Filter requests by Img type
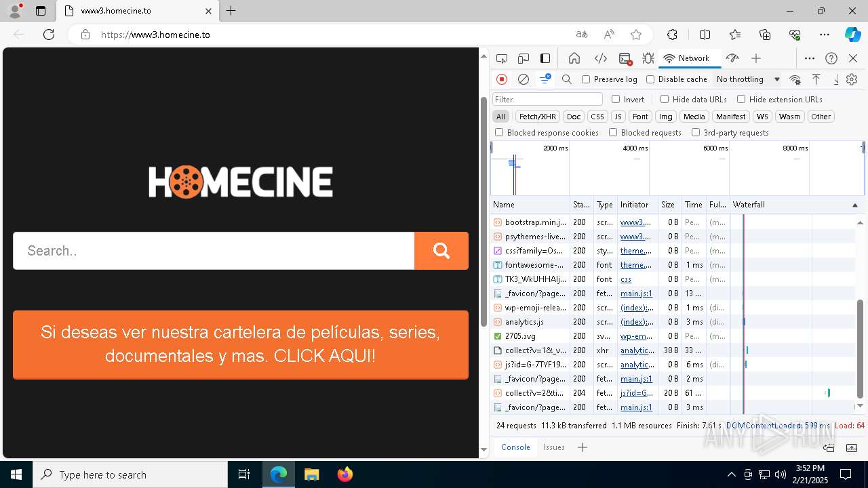Image resolution: width=868 pixels, height=488 pixels. pyautogui.click(x=666, y=117)
